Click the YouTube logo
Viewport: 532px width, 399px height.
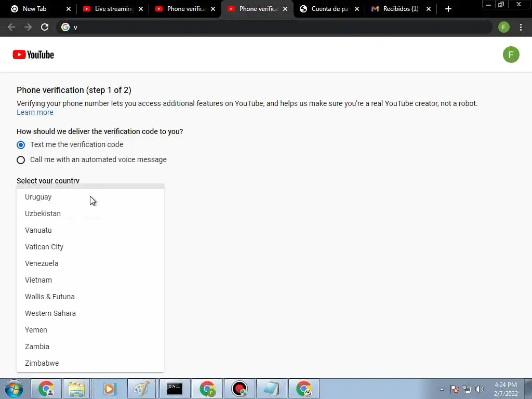(x=33, y=55)
